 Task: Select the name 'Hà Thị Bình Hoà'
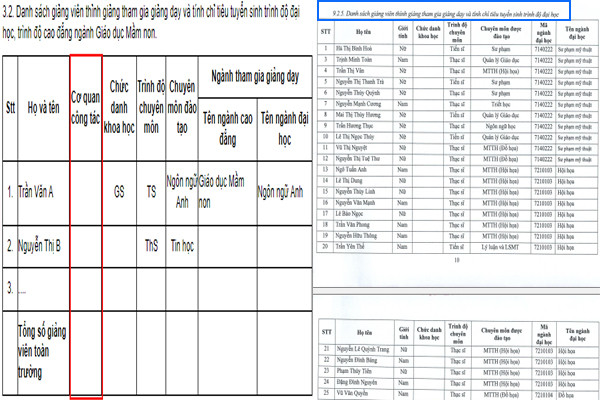[x=354, y=49]
